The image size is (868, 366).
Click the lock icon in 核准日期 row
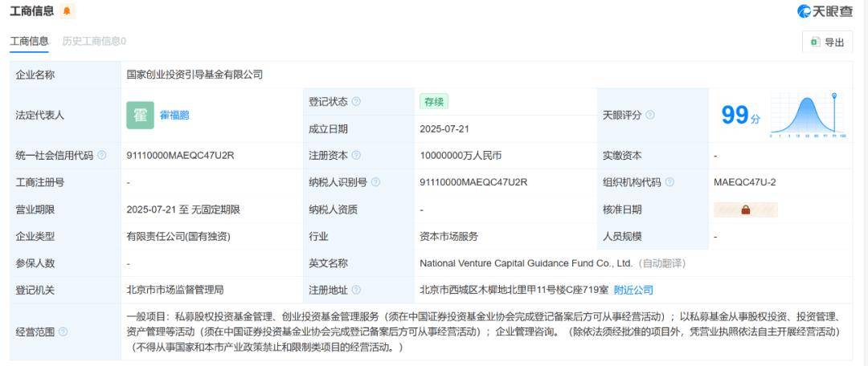pos(745,209)
